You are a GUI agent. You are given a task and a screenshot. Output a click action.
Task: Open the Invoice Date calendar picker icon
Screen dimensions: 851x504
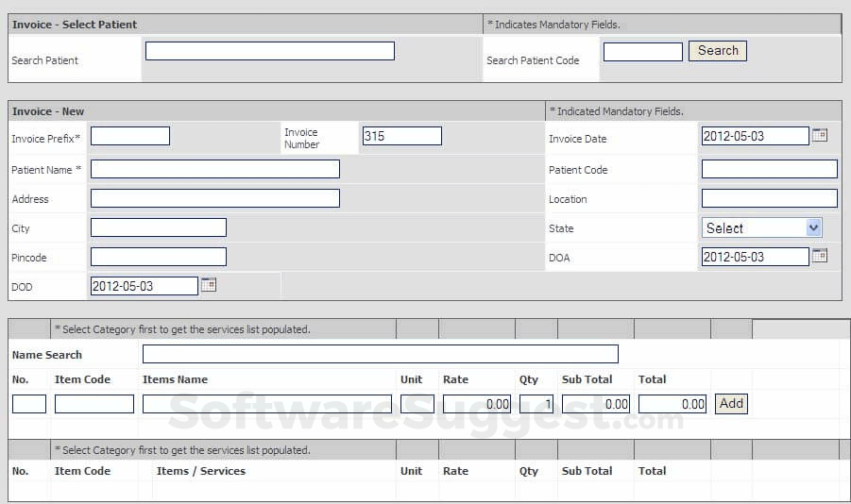(x=820, y=135)
